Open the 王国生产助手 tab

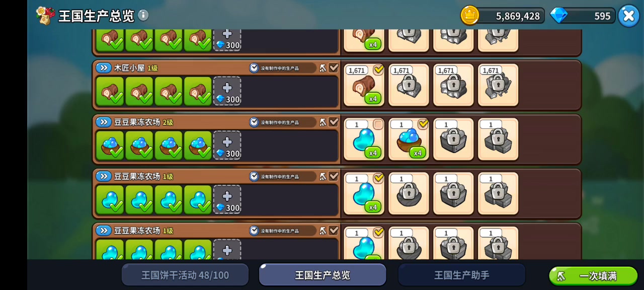(x=462, y=275)
